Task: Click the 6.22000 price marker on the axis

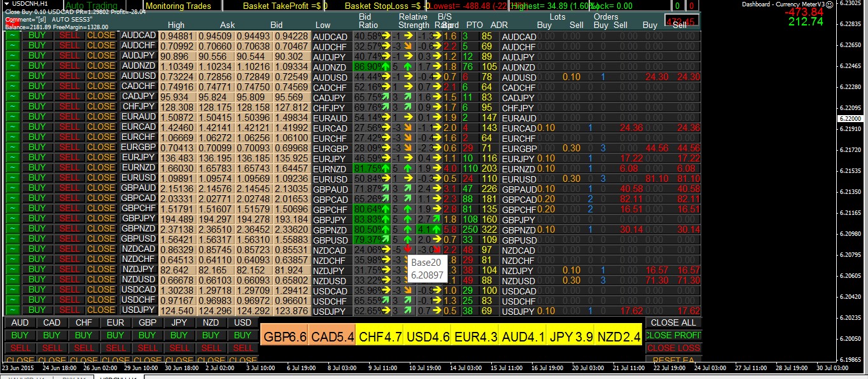Action: (x=850, y=118)
